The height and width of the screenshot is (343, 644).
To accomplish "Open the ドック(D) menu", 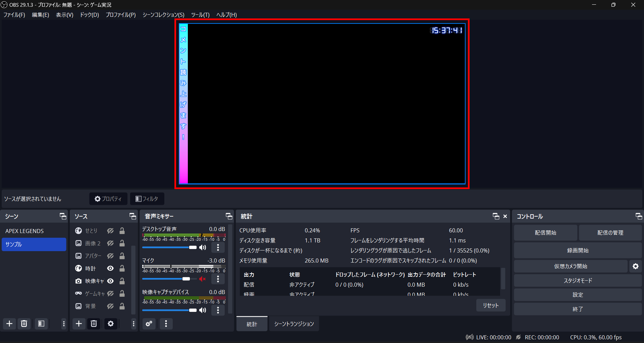I will pyautogui.click(x=89, y=15).
